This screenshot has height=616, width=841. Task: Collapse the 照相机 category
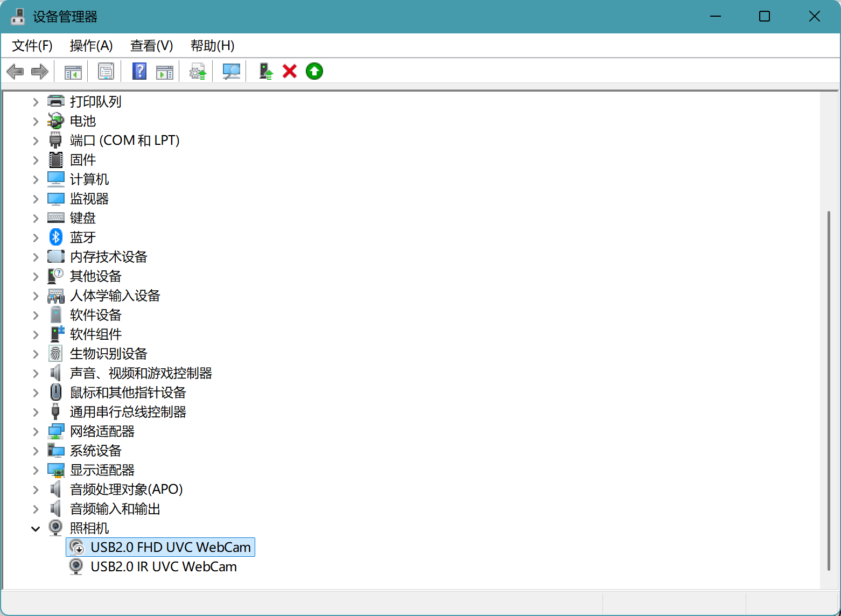tap(36, 528)
